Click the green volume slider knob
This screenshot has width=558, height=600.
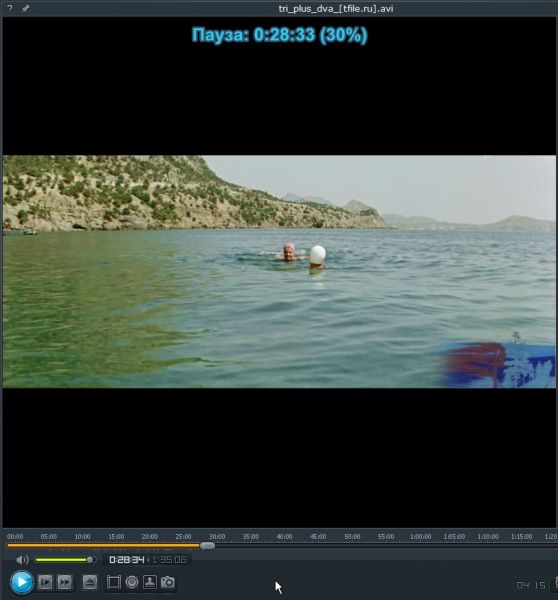(x=90, y=560)
